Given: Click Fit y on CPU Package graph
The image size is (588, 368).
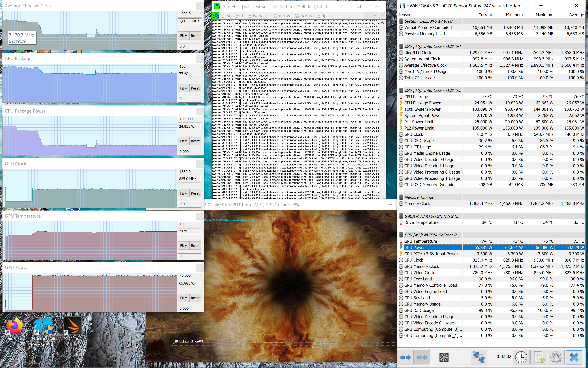Looking at the screenshot, I should 183,88.
